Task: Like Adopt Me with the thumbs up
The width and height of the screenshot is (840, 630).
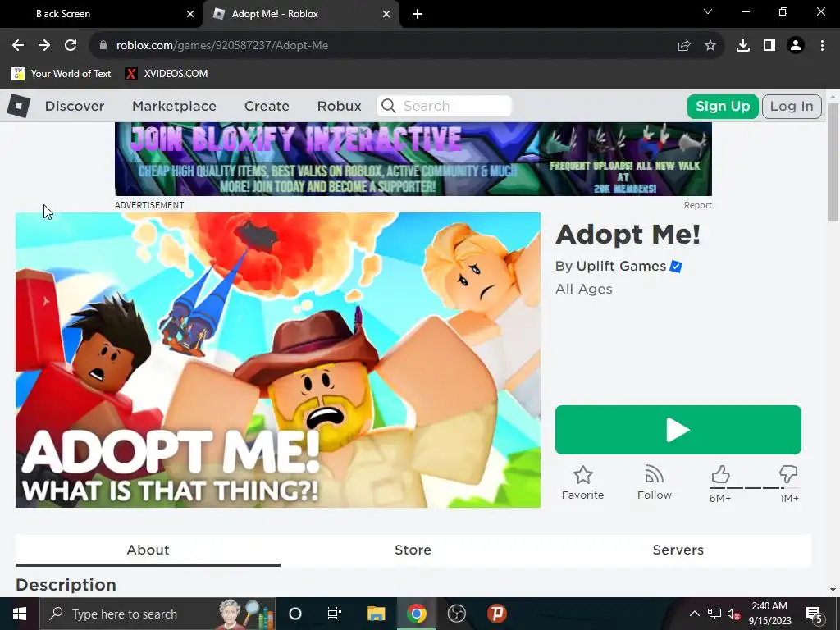Action: pos(720,474)
